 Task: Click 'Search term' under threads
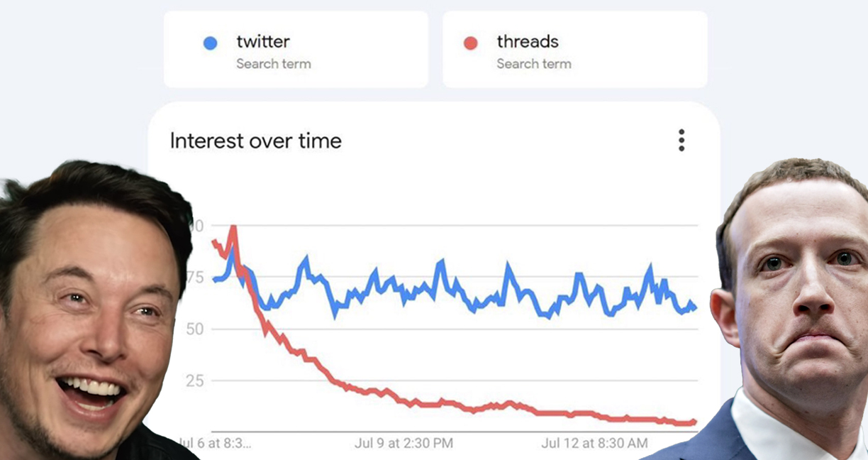coord(534,64)
